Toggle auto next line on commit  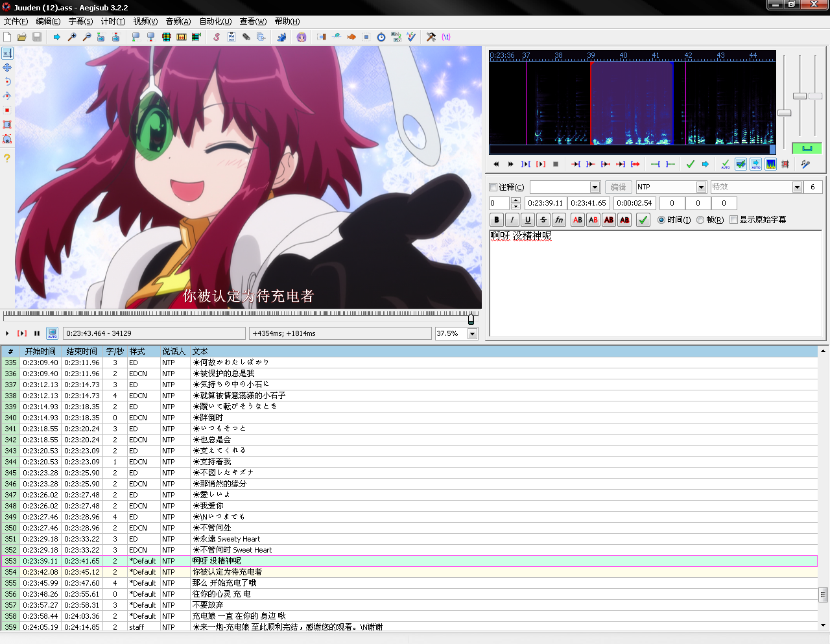point(741,164)
